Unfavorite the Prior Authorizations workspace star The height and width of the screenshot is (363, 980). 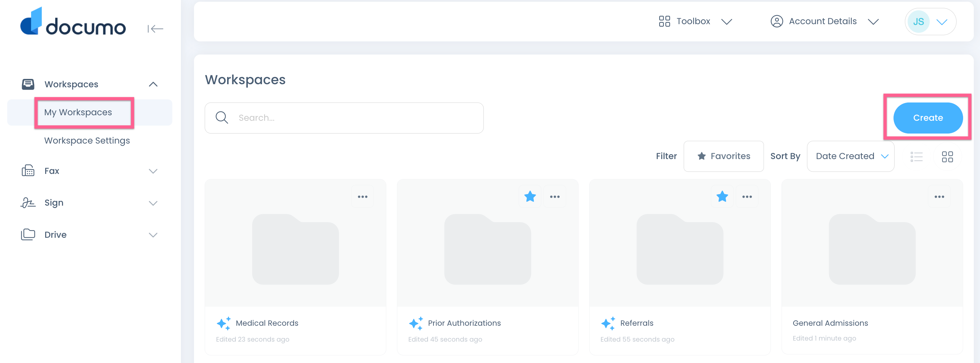click(x=530, y=197)
